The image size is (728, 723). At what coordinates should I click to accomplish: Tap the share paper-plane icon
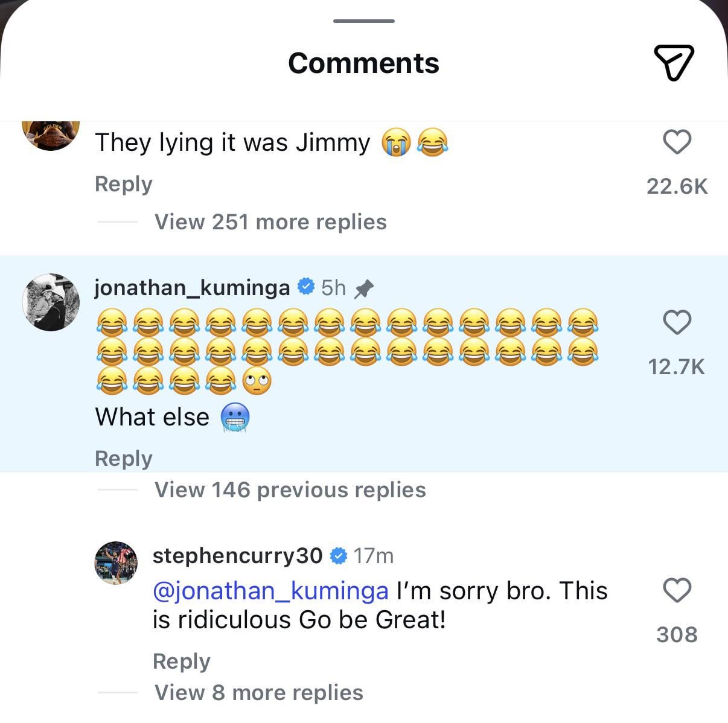click(x=674, y=62)
